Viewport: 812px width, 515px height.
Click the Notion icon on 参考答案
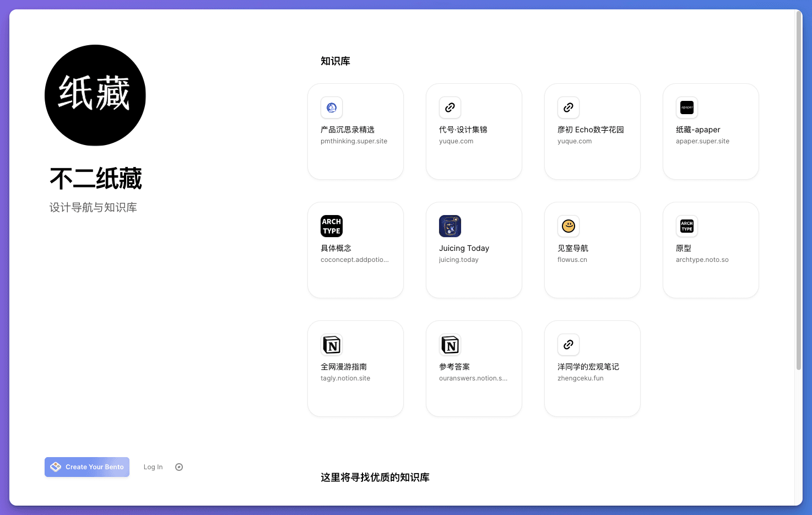450,345
